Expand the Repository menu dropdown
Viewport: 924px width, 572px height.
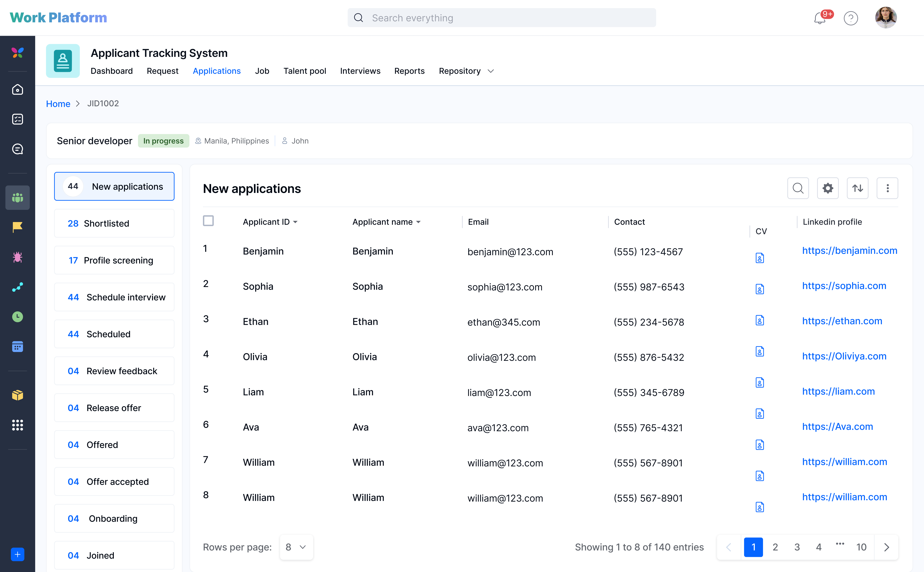click(491, 71)
